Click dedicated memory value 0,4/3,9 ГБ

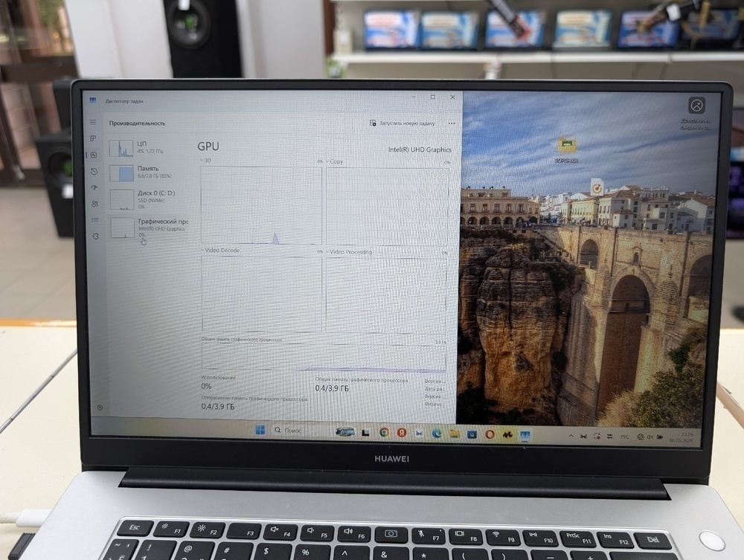pyautogui.click(x=218, y=406)
